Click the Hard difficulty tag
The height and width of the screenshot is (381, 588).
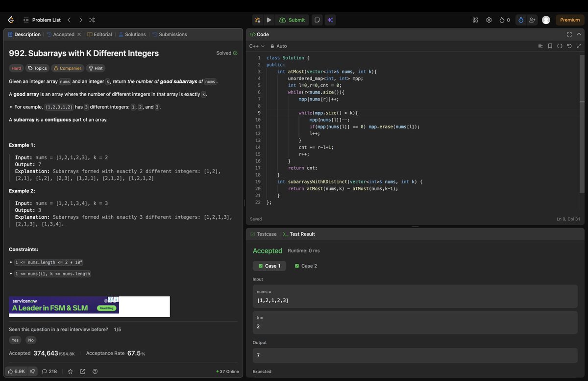point(16,68)
